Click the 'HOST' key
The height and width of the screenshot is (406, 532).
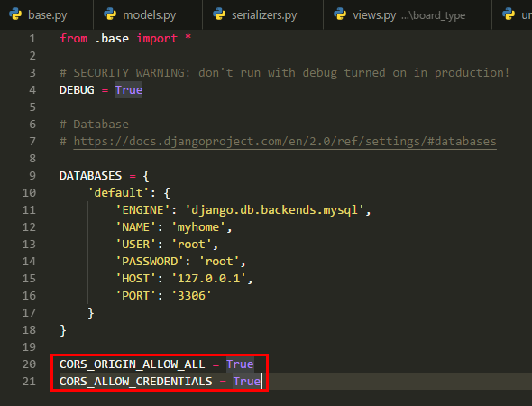(136, 279)
